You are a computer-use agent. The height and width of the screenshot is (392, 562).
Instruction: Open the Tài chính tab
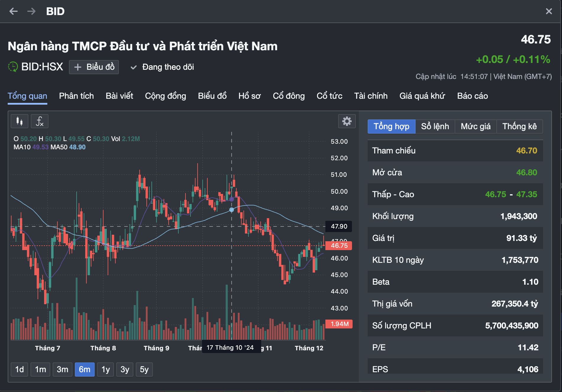point(371,96)
